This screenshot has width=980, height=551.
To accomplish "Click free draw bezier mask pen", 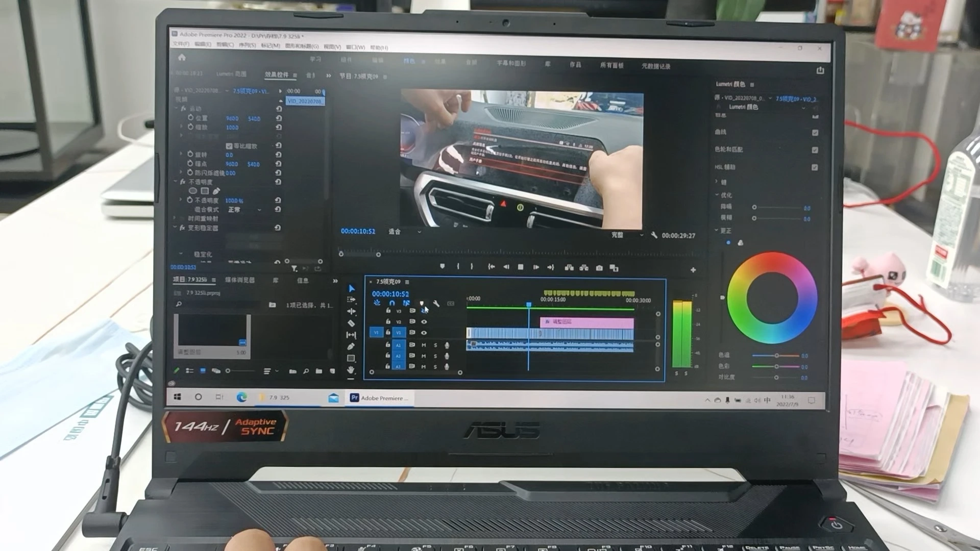I will click(216, 191).
